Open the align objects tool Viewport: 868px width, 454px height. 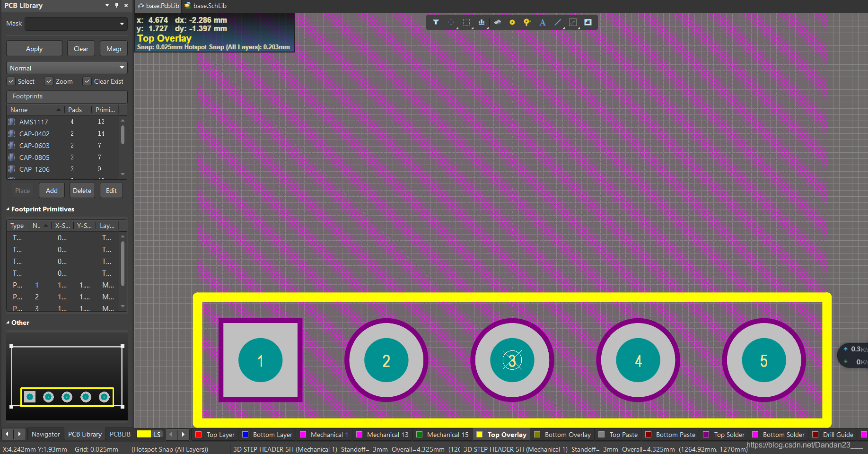[x=482, y=22]
